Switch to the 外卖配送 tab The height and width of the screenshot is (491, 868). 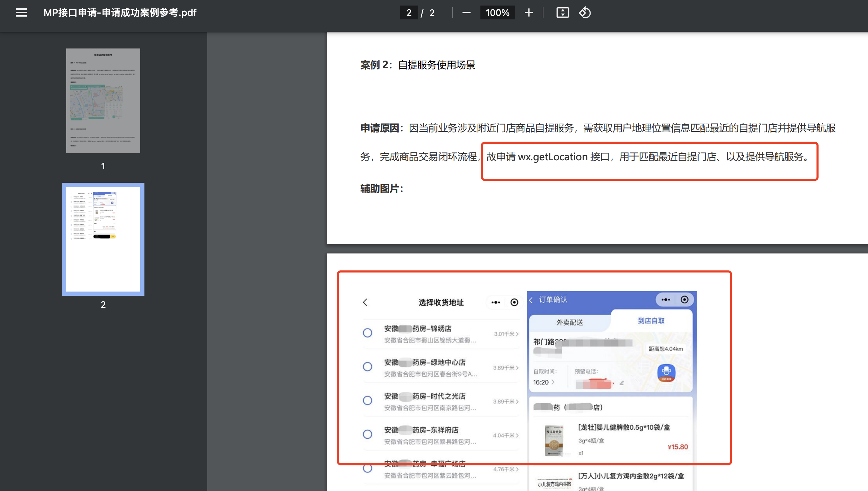point(569,322)
